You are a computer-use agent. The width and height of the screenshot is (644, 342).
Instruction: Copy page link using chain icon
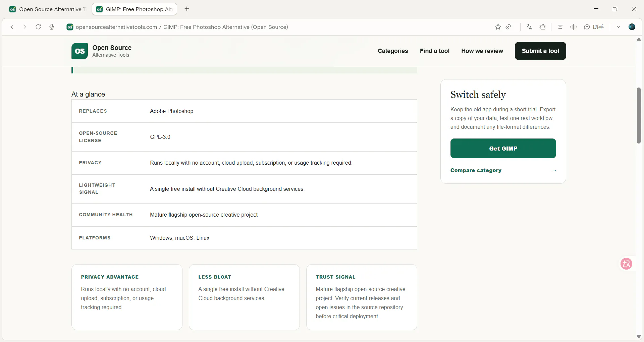pos(508,27)
